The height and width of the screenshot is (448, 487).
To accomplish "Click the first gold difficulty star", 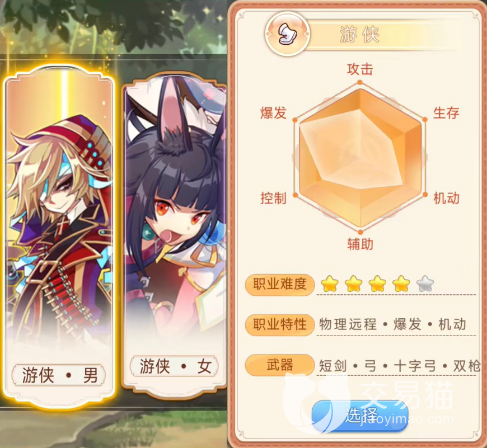I will (x=330, y=284).
